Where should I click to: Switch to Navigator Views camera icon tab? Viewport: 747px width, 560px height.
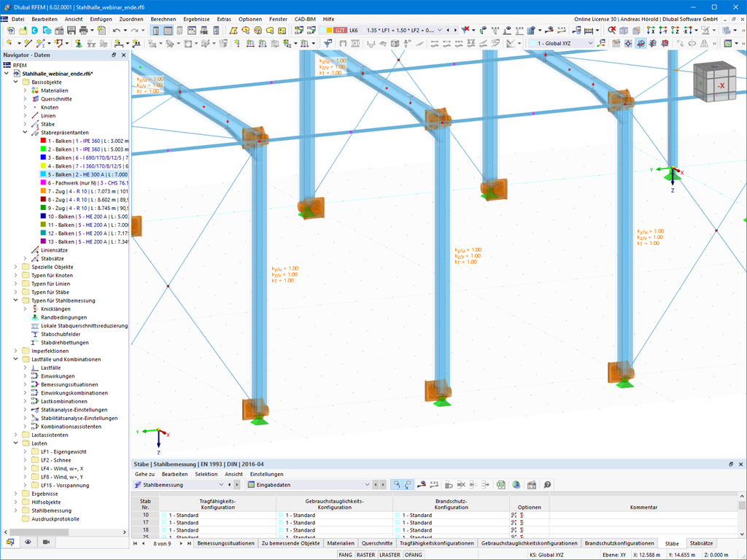46,542
